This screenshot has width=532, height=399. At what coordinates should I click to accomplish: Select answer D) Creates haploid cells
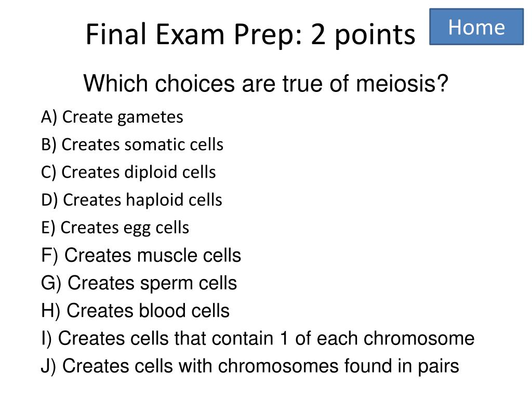(x=131, y=200)
